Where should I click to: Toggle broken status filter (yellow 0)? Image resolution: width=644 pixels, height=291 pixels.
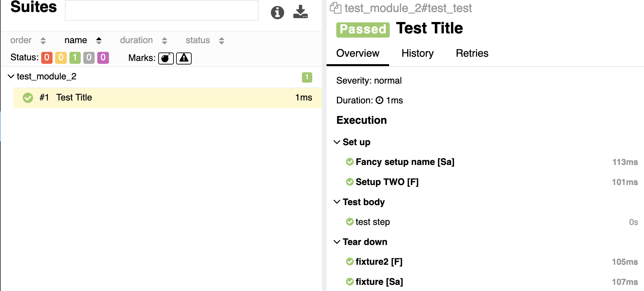[61, 58]
